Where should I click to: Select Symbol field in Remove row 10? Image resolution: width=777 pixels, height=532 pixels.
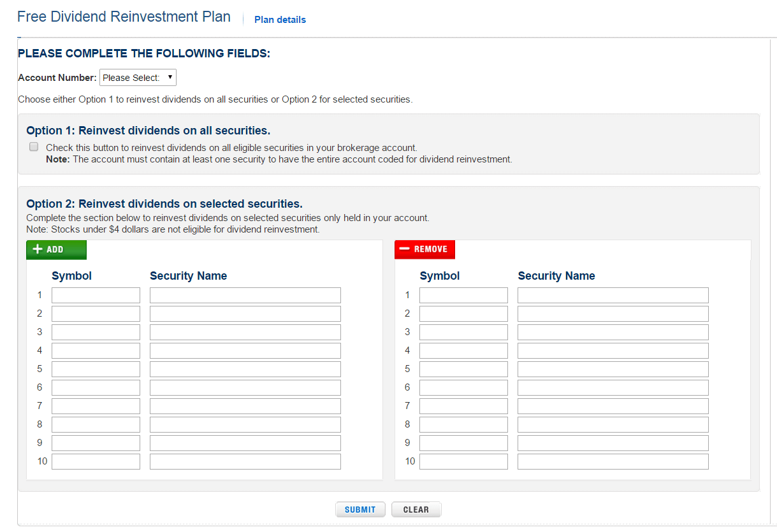pyautogui.click(x=463, y=461)
